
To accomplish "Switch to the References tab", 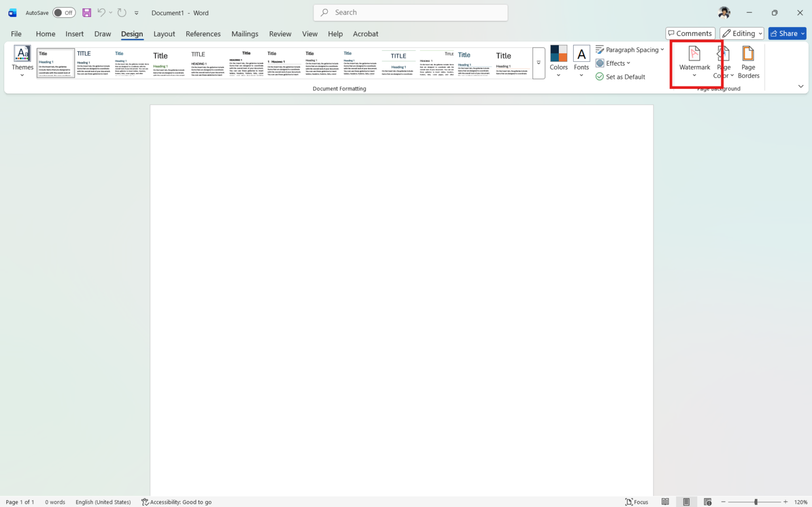I will click(x=203, y=34).
